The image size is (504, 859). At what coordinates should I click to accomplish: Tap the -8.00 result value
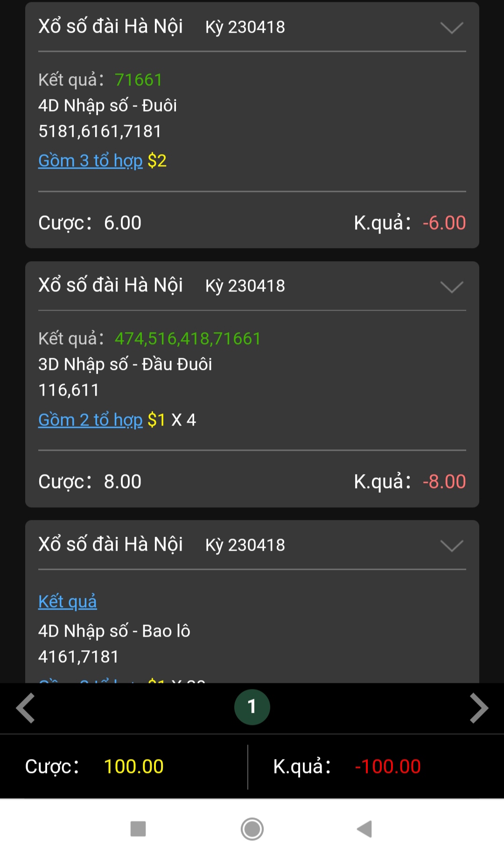coord(444,482)
